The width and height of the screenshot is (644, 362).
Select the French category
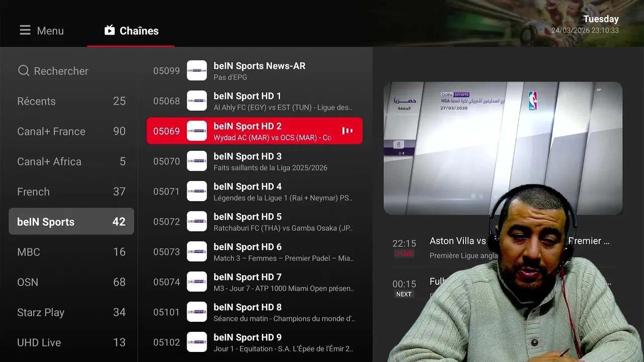(71, 192)
